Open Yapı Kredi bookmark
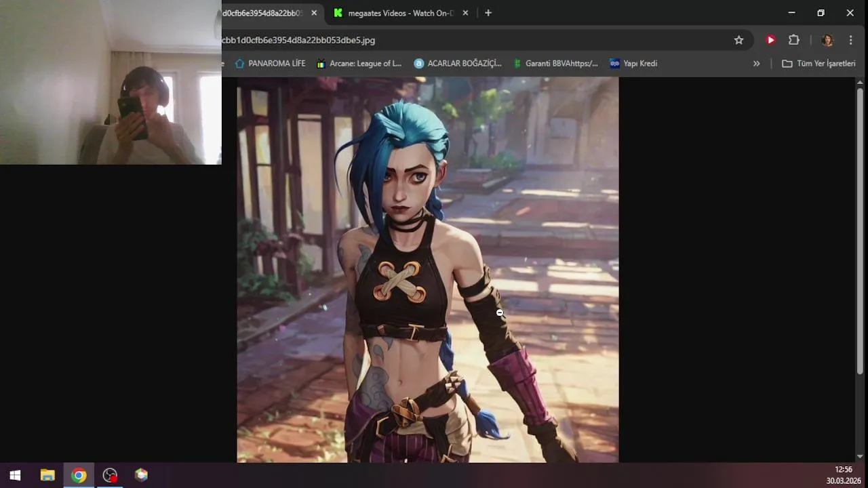The height and width of the screenshot is (488, 868). tap(633, 63)
